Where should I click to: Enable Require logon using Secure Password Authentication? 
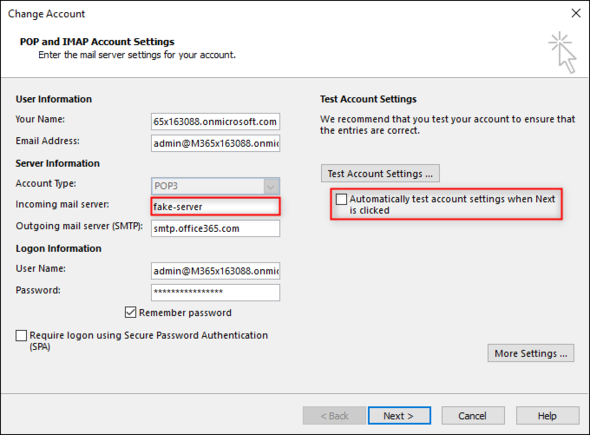click(x=21, y=335)
